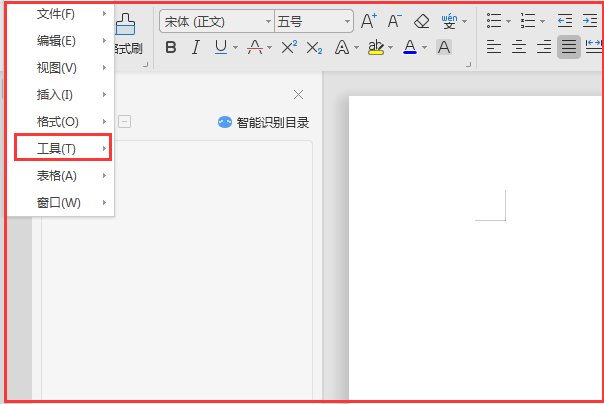
Task: Expand the font color dropdown arrow
Action: coord(424,48)
